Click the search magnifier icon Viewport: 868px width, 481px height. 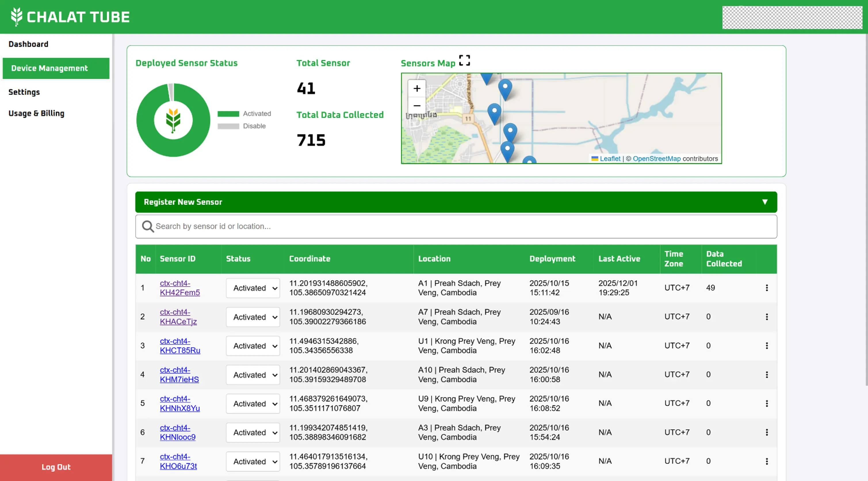click(147, 226)
